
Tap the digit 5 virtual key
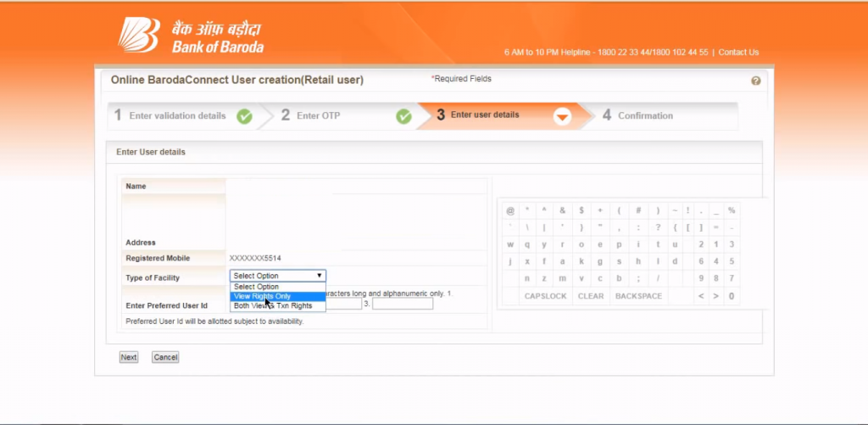click(x=732, y=261)
